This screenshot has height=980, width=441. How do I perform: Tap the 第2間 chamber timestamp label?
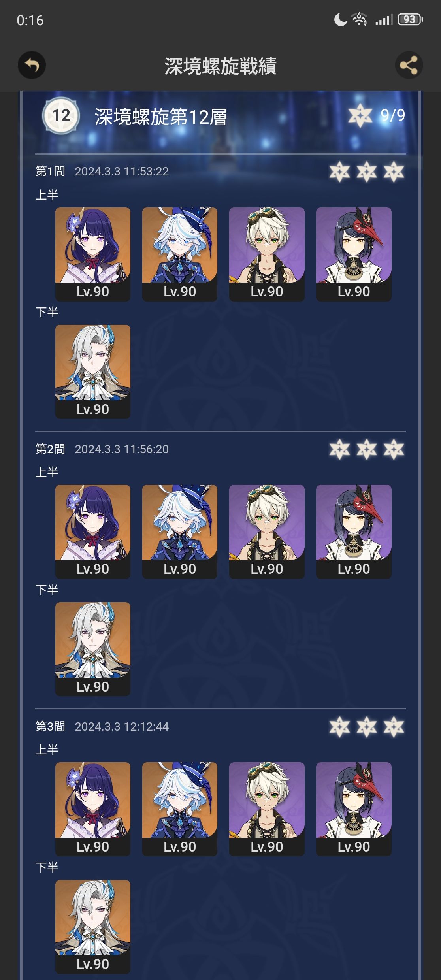click(122, 449)
